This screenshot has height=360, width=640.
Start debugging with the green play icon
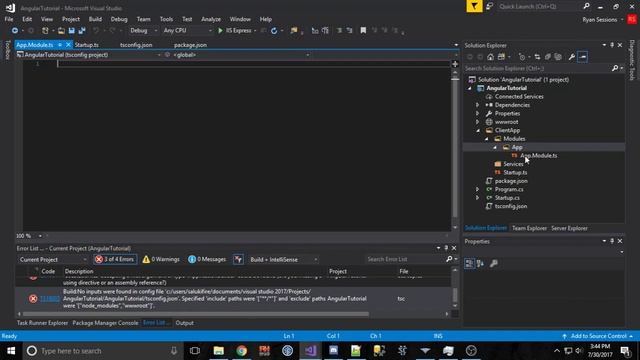(220, 31)
